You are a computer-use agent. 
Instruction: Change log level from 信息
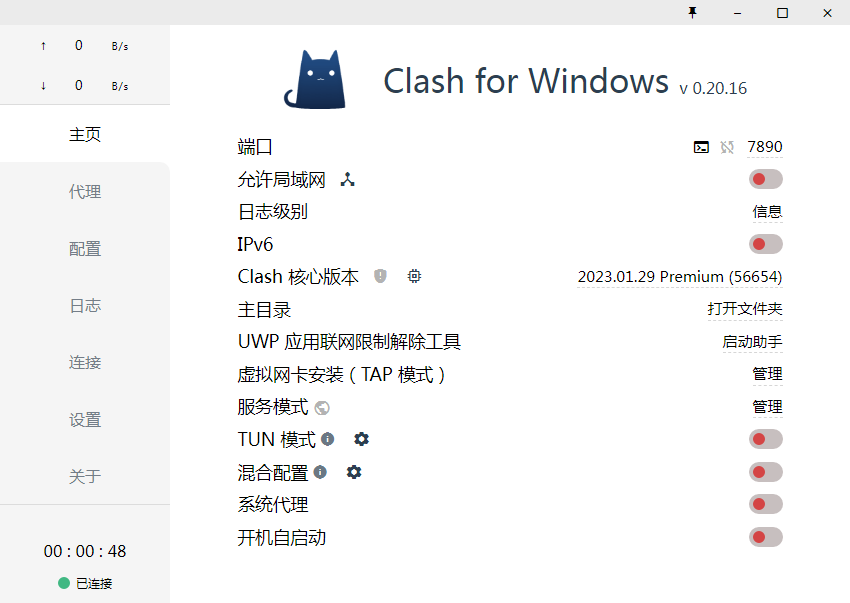[x=767, y=212]
